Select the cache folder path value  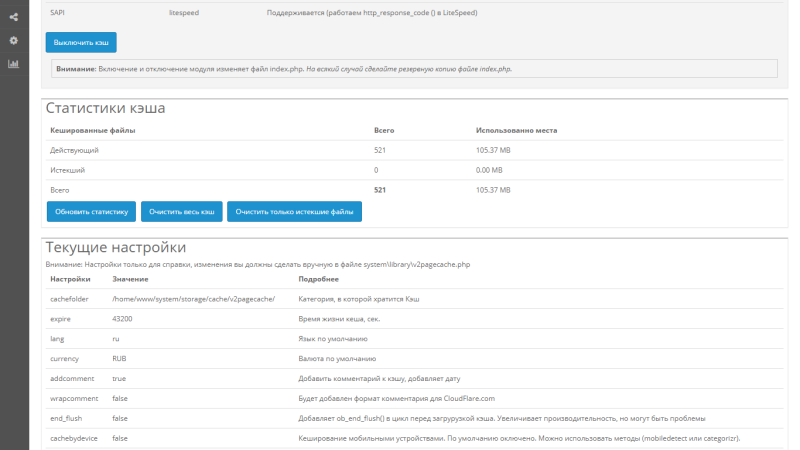click(193, 299)
